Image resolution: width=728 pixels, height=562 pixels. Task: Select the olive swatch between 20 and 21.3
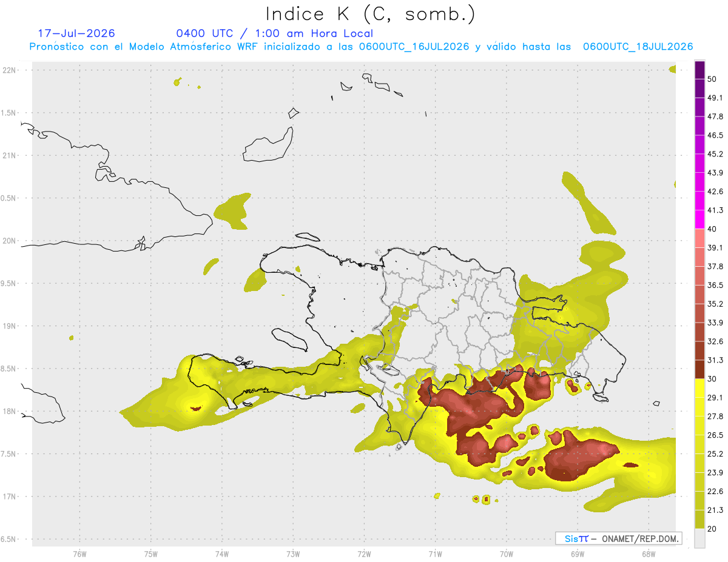(699, 519)
